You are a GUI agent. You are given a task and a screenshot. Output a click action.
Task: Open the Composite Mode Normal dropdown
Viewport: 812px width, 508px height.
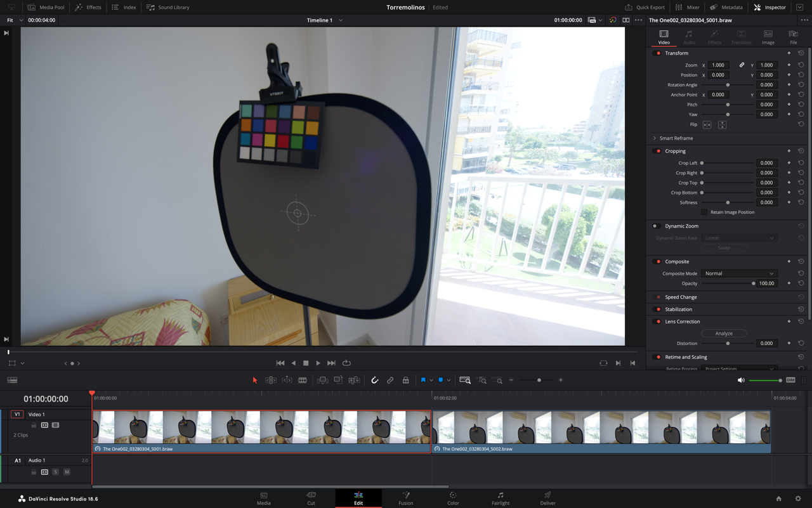(x=739, y=273)
